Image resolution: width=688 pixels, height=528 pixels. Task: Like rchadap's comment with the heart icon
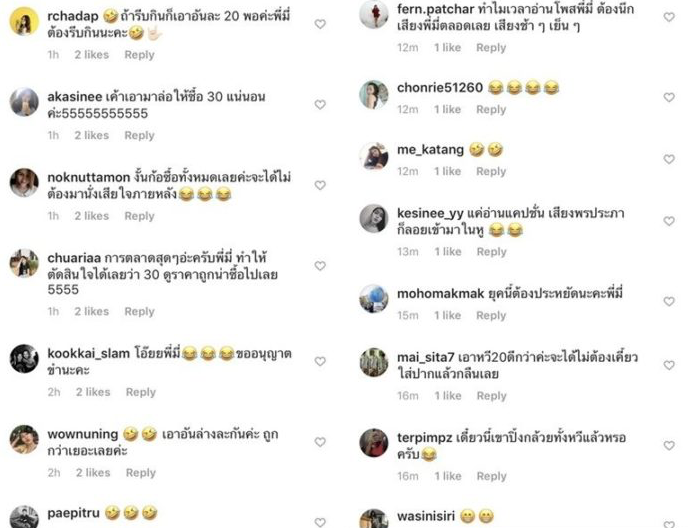coord(320,24)
